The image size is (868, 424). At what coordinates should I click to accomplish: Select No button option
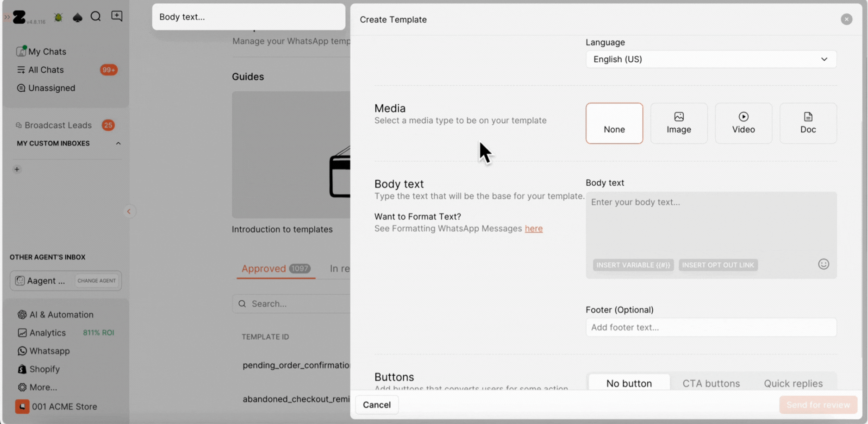coord(629,383)
